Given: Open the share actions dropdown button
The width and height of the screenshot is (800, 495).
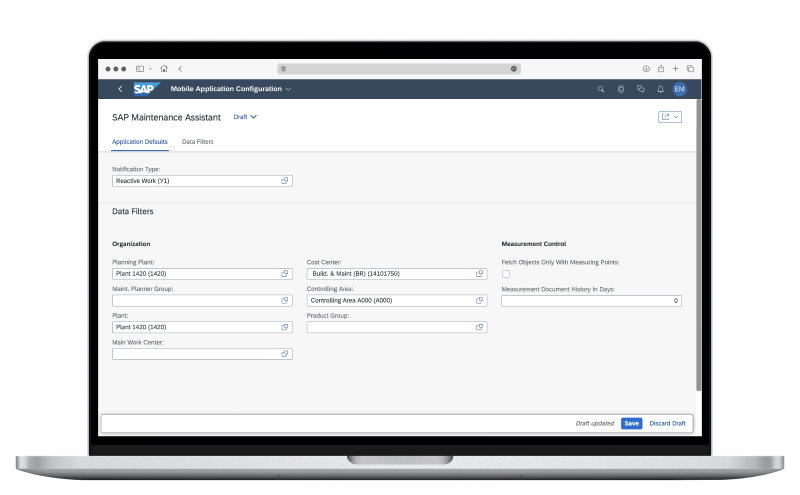Looking at the screenshot, I should 670,117.
